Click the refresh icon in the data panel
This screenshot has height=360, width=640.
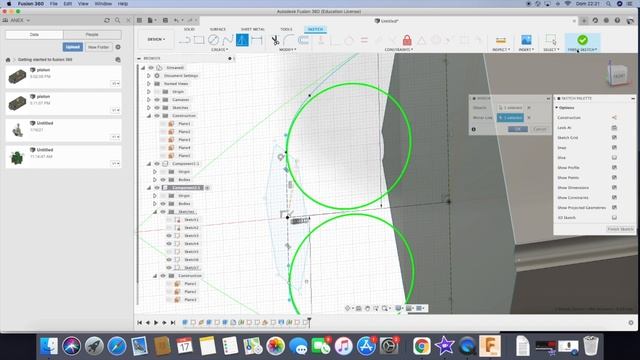click(x=107, y=20)
